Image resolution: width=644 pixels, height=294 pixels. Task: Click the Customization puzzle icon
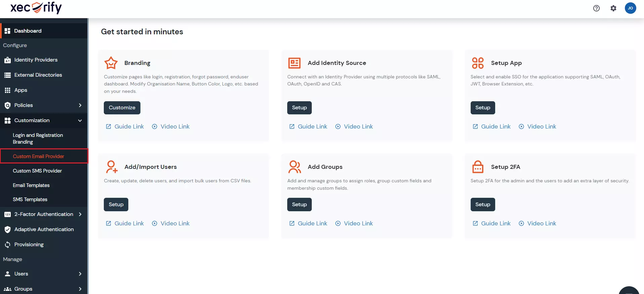tap(7, 120)
